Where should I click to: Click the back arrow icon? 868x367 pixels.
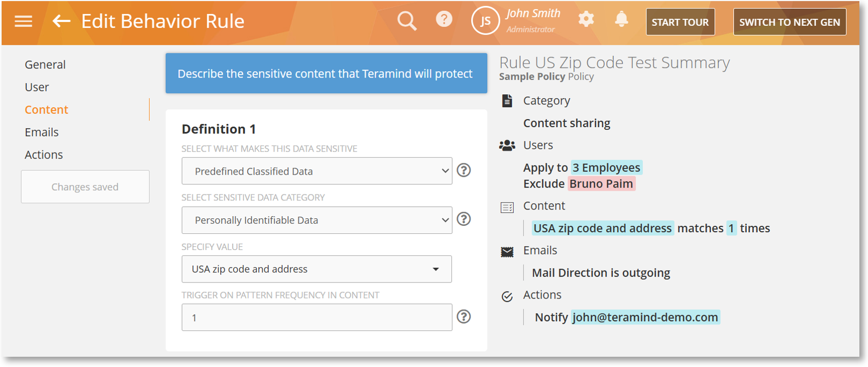click(61, 22)
